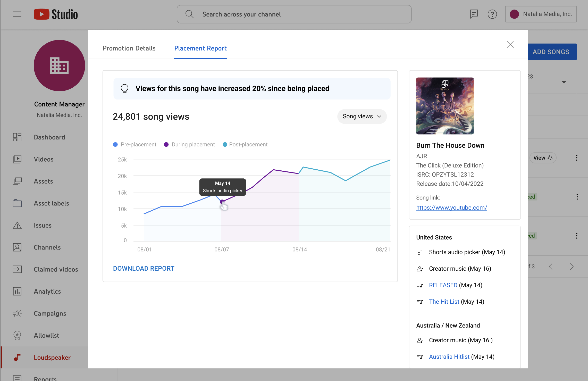The image size is (588, 381).
Task: Click the Campaigns megaphone icon
Action: click(x=17, y=313)
